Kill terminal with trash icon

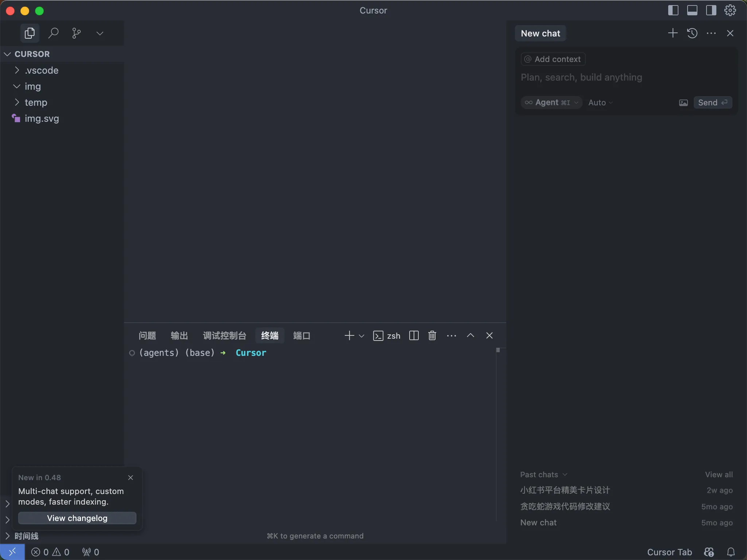point(432,335)
